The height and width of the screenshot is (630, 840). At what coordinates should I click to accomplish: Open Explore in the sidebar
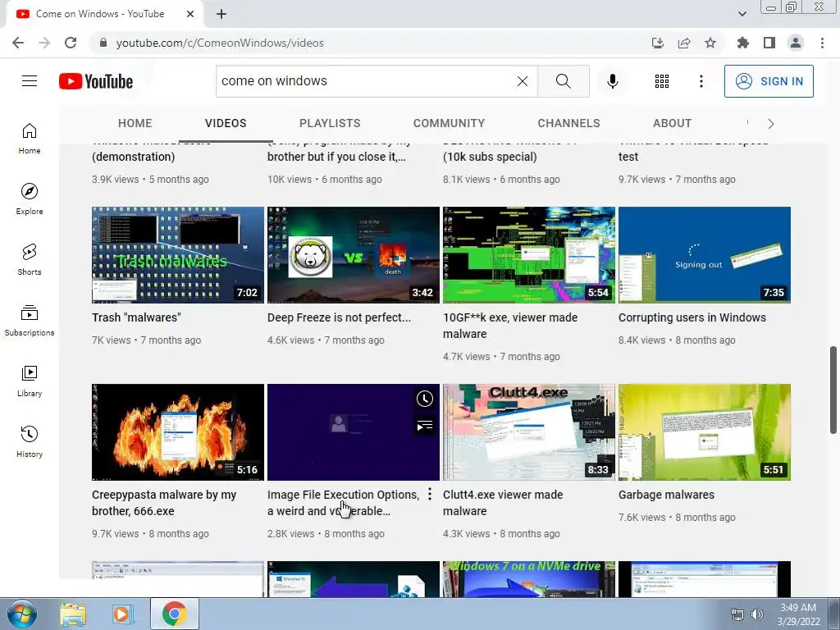(30, 199)
